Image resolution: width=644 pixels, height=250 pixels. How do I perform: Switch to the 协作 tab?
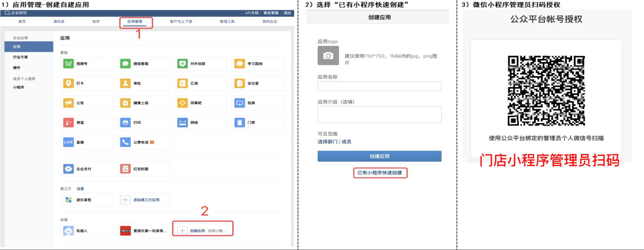coord(96,22)
